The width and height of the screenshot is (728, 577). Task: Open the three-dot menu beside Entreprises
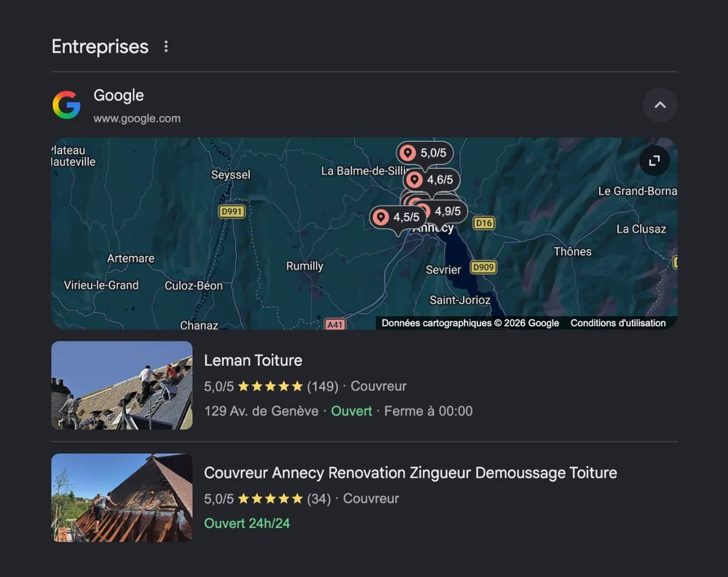[166, 47]
